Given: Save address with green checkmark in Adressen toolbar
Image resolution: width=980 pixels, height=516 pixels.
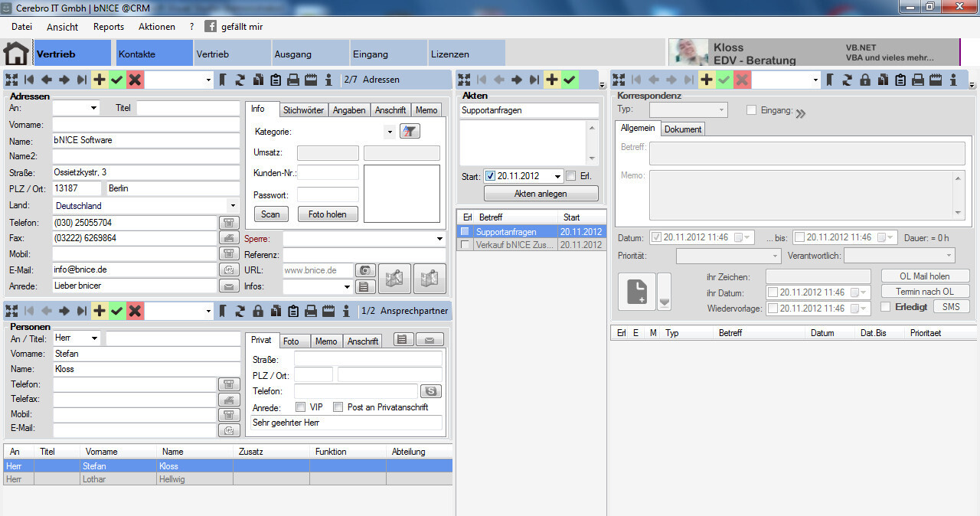Looking at the screenshot, I should tap(117, 80).
